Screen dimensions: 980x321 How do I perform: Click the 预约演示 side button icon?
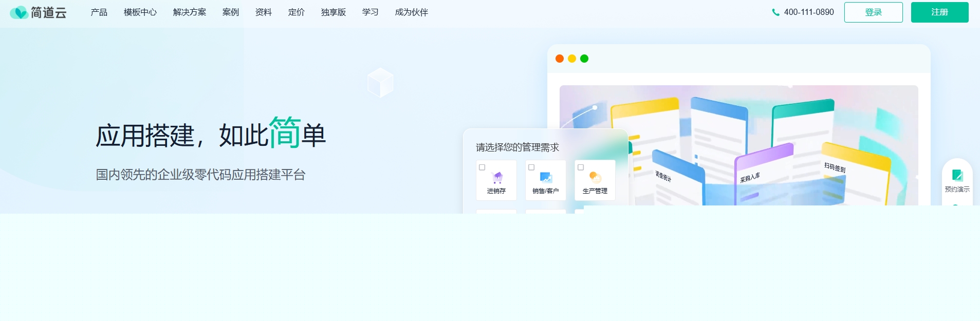[x=957, y=175]
